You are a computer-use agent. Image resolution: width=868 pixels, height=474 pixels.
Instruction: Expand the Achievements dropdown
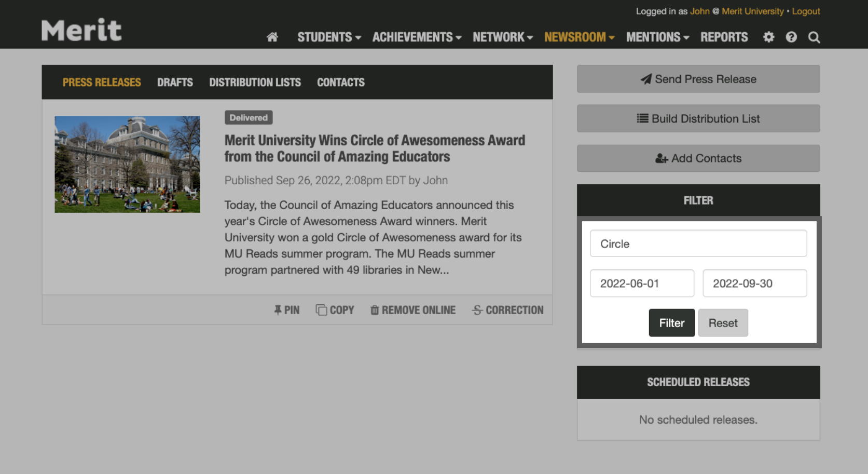(x=417, y=37)
